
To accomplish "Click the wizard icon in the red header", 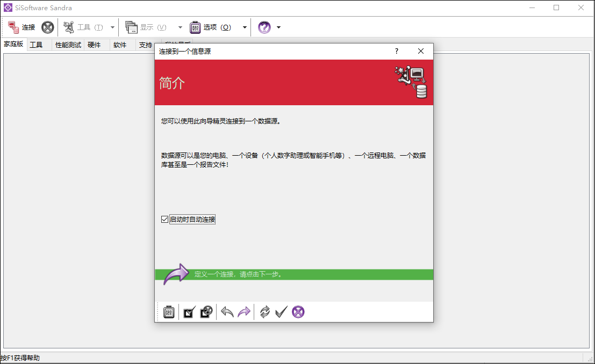I will click(x=411, y=82).
